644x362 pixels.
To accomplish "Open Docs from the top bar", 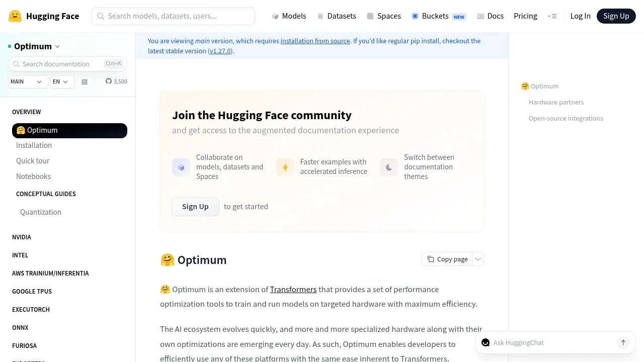I will [490, 16].
